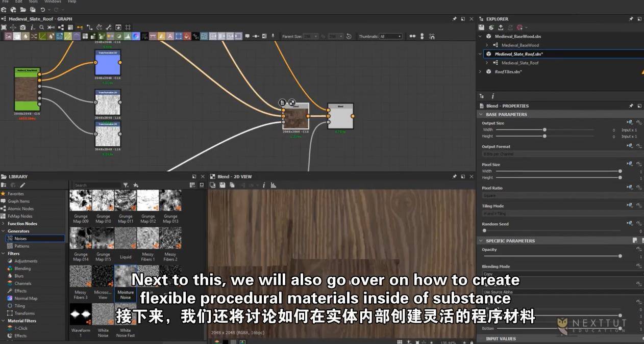Toggle the orange link display mode icon
Screen dimensions: 644x344
[x=80, y=27]
